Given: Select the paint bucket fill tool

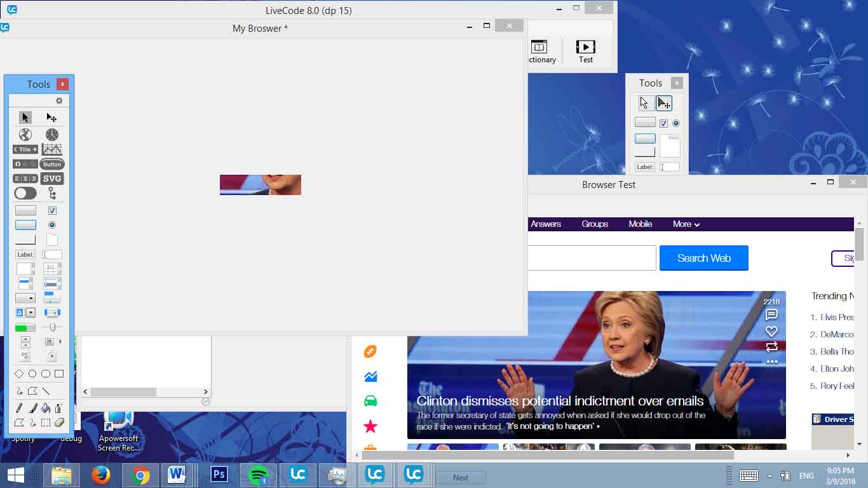Looking at the screenshot, I should [x=46, y=409].
